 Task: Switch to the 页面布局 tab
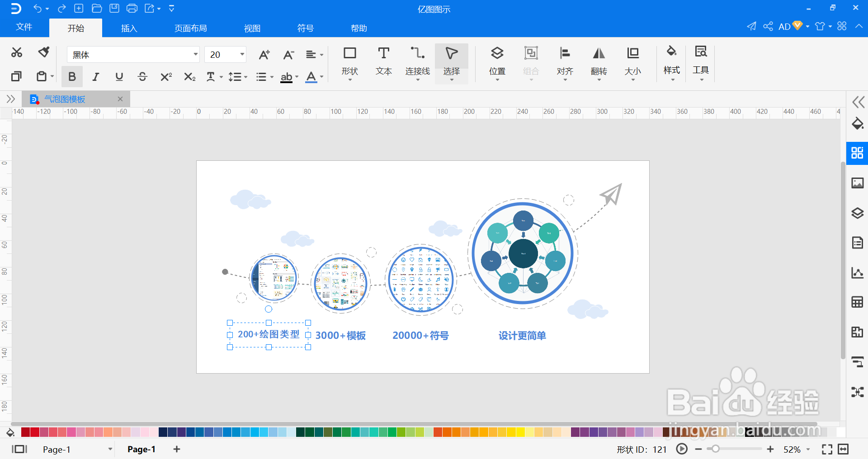(x=191, y=28)
